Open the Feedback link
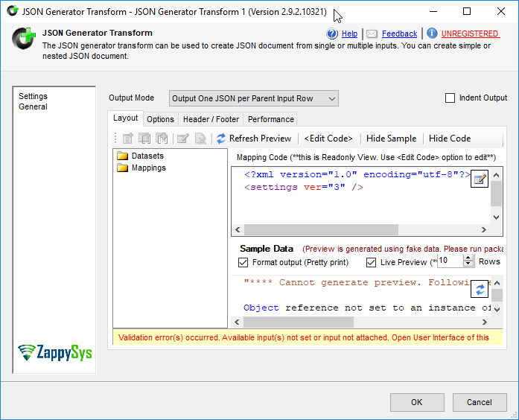Screen dimensions: 519x420 click(x=400, y=34)
